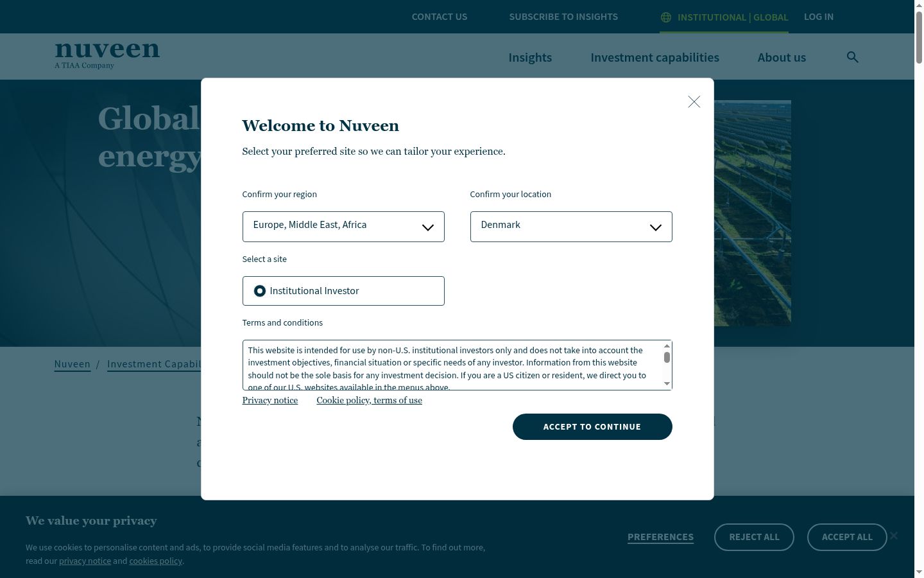Click Reject All cookies button
The height and width of the screenshot is (578, 924).
point(754,537)
